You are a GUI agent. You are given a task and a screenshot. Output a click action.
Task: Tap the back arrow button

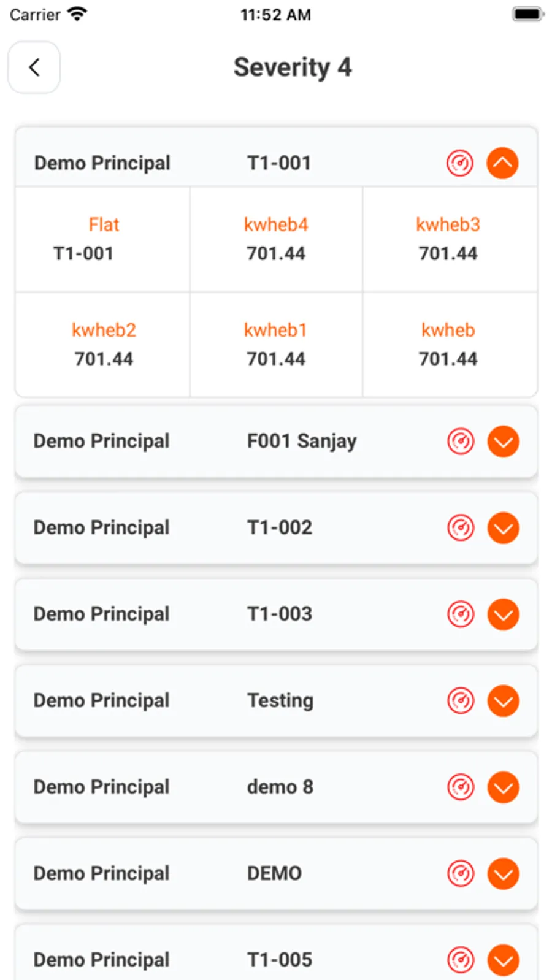coord(34,67)
